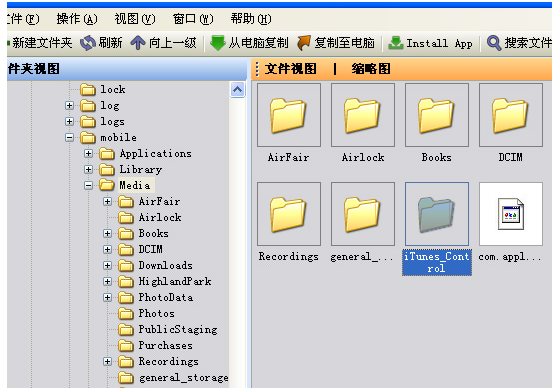The image size is (552, 388).
Task: Click the 刷新 refresh icon
Action: click(88, 43)
